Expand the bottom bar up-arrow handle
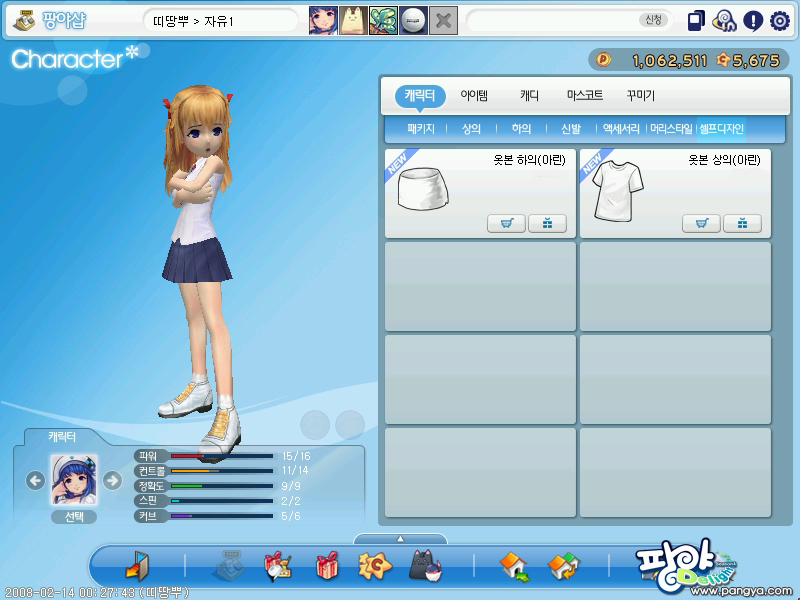The width and height of the screenshot is (800, 600). click(401, 539)
